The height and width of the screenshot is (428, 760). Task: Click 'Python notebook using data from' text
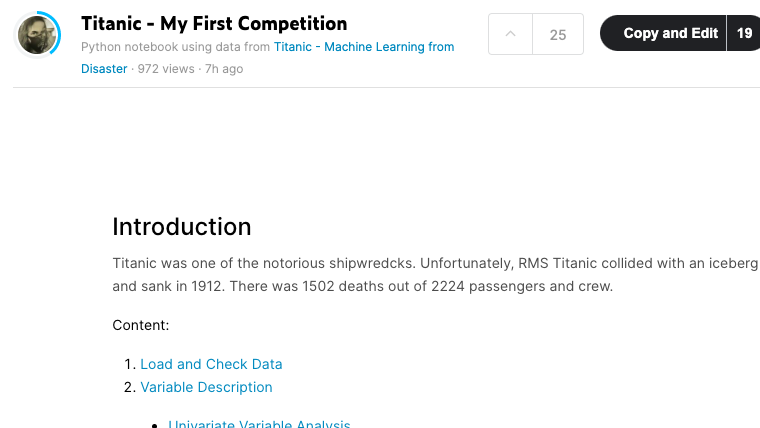pyautogui.click(x=175, y=47)
